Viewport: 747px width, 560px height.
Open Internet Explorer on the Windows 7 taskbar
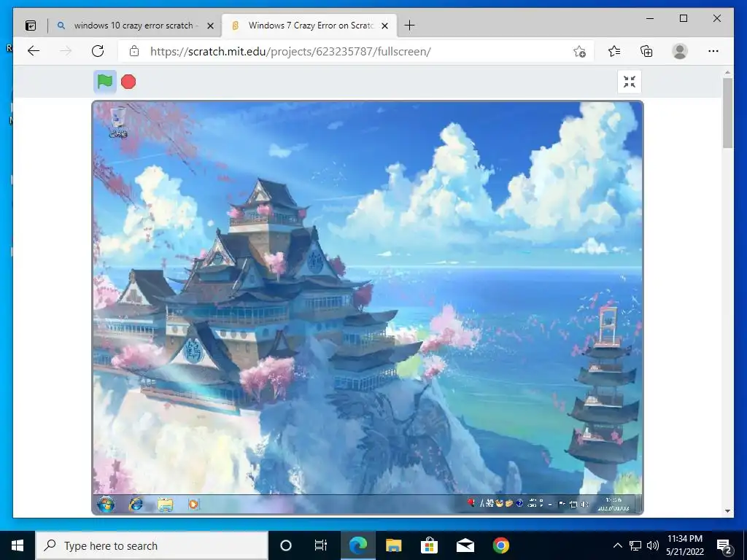click(136, 504)
